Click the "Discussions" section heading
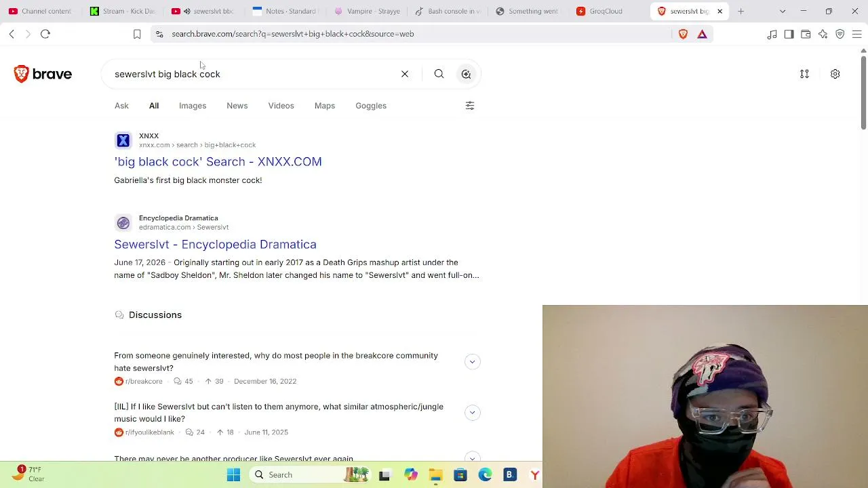Image resolution: width=868 pixels, height=488 pixels. (x=155, y=315)
